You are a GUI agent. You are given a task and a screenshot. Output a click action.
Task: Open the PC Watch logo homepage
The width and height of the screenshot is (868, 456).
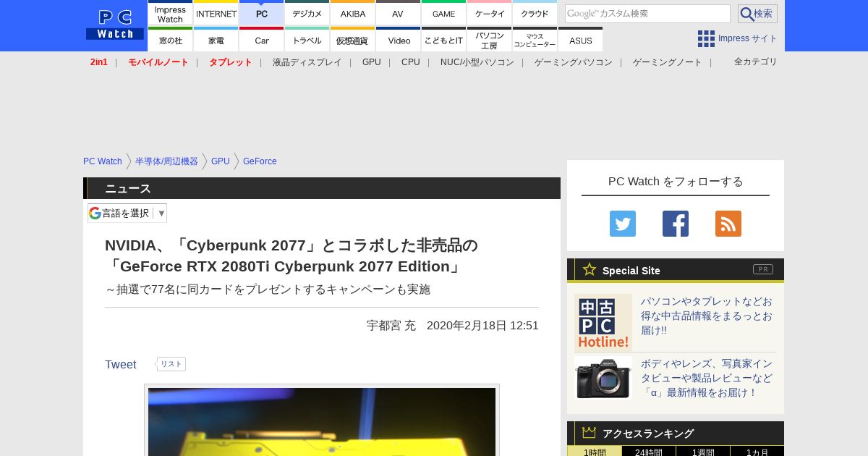(x=115, y=25)
